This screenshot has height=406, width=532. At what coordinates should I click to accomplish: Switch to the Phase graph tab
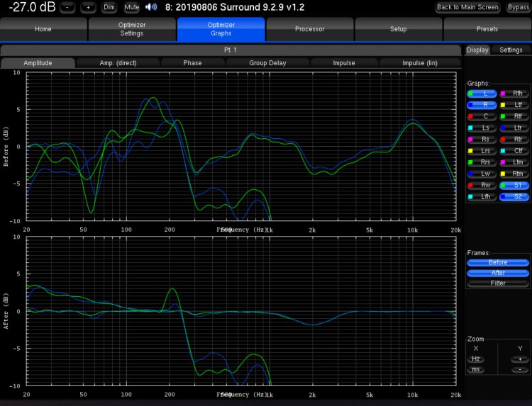coord(192,63)
